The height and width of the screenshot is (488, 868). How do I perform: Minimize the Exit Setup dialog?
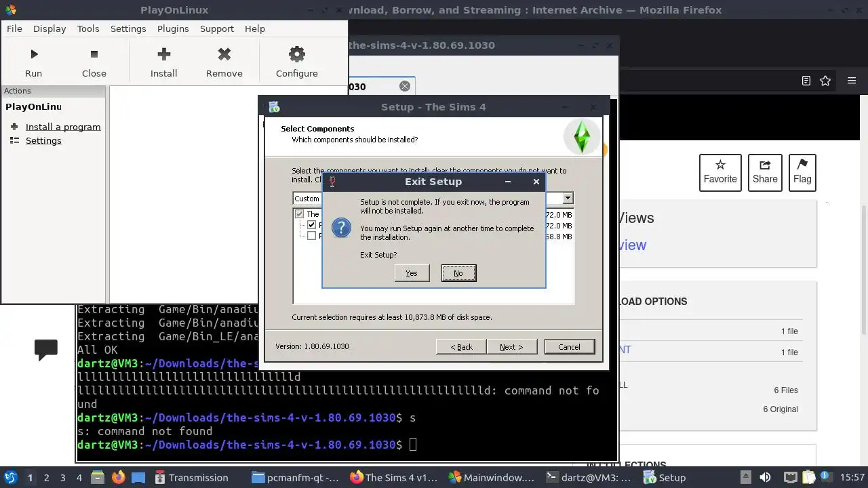508,182
